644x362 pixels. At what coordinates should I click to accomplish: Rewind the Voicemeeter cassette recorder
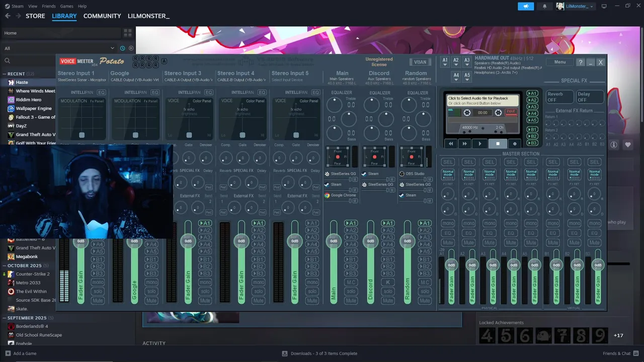(451, 144)
